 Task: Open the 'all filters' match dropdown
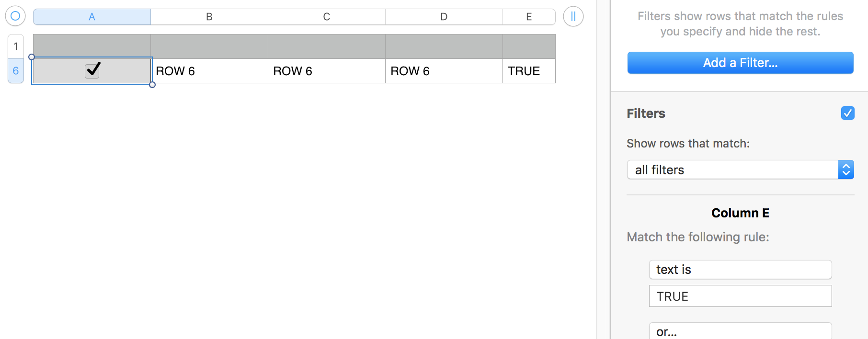[x=740, y=169]
